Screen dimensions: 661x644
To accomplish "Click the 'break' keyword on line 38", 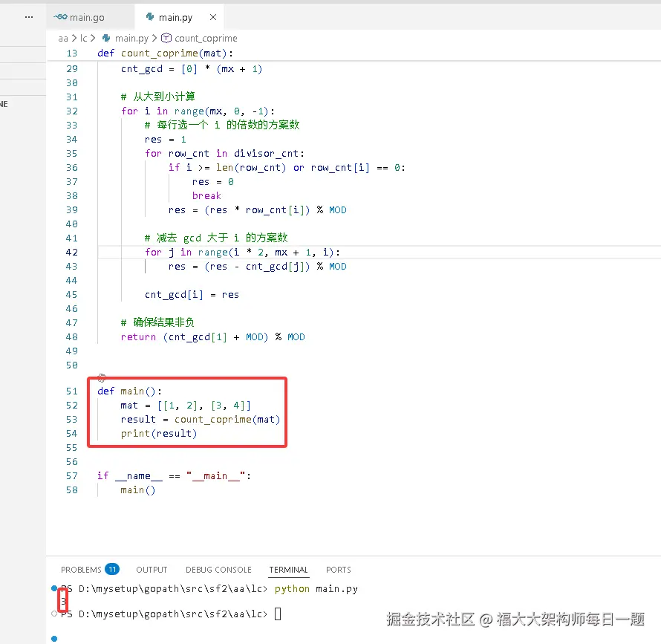I will [206, 196].
